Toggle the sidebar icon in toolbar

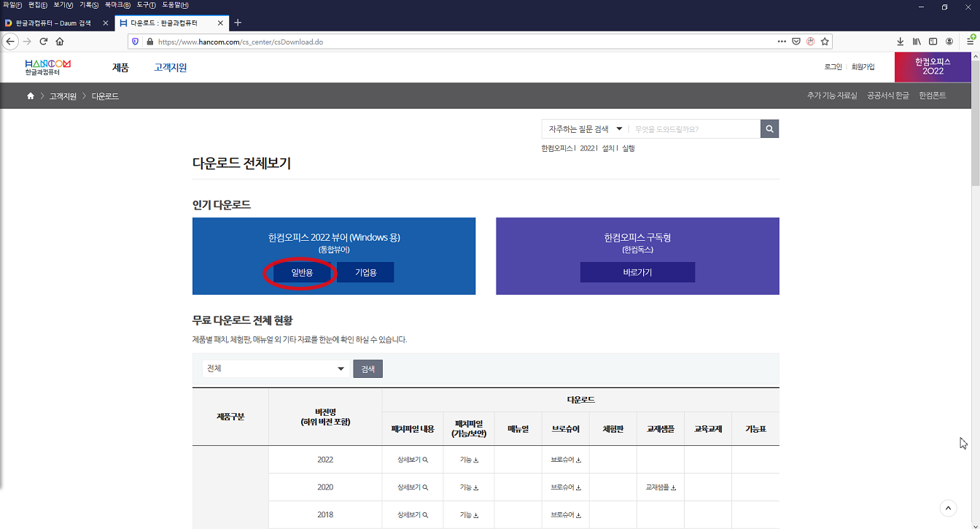pyautogui.click(x=933, y=42)
